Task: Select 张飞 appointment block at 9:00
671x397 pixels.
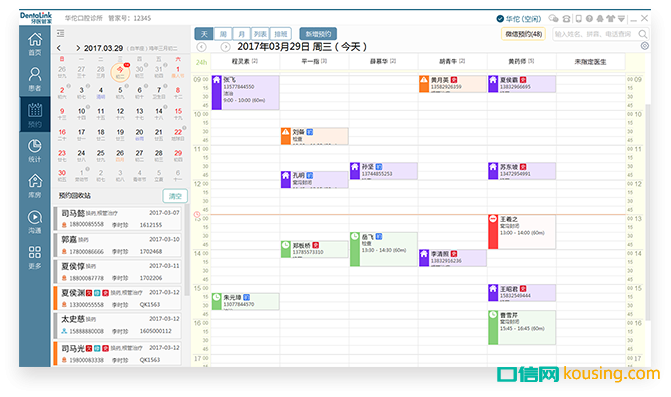Action: coord(246,92)
